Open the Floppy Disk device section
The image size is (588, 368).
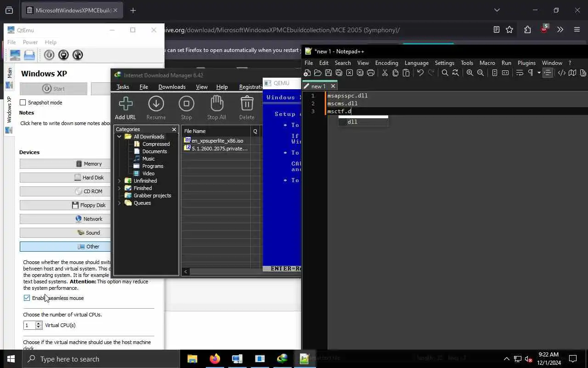[x=65, y=205]
